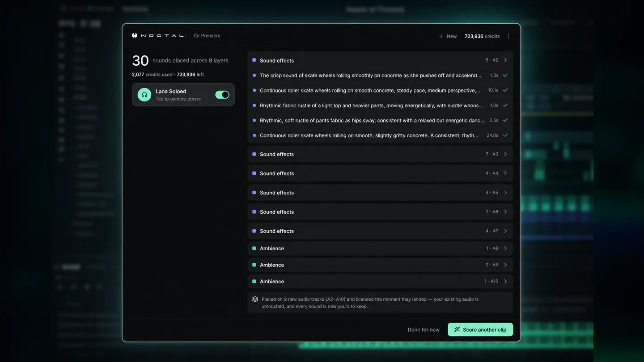Select the crisp skate wheels sound row
The height and width of the screenshot is (362, 644).
(x=380, y=76)
